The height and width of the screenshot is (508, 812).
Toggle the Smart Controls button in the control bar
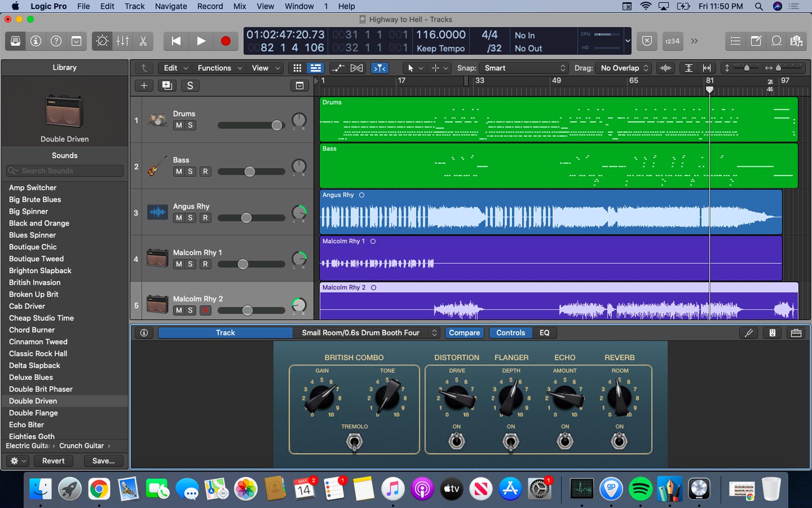102,41
